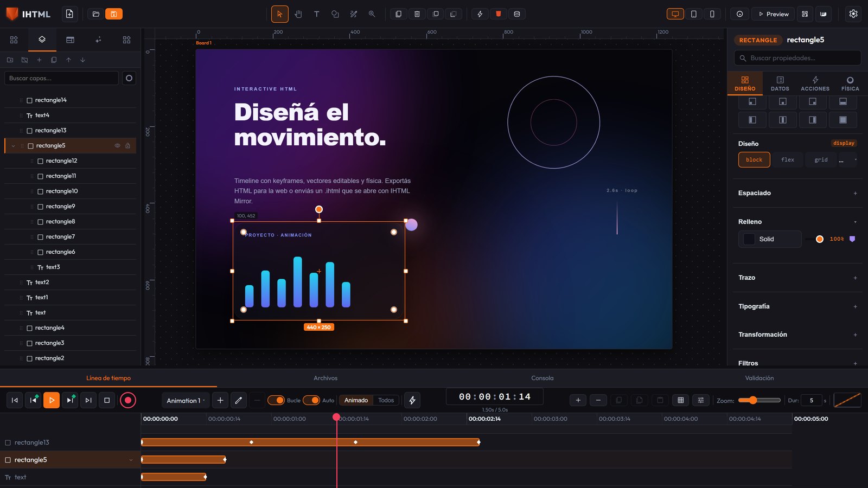Move layer up with the up arrow icon
This screenshot has width=868, height=488.
tap(68, 60)
